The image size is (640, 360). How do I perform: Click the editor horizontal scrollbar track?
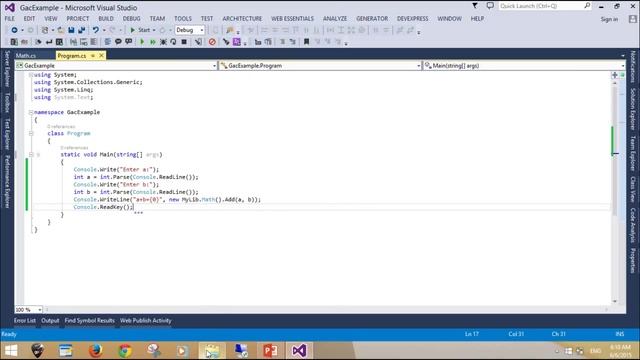tap(327, 310)
